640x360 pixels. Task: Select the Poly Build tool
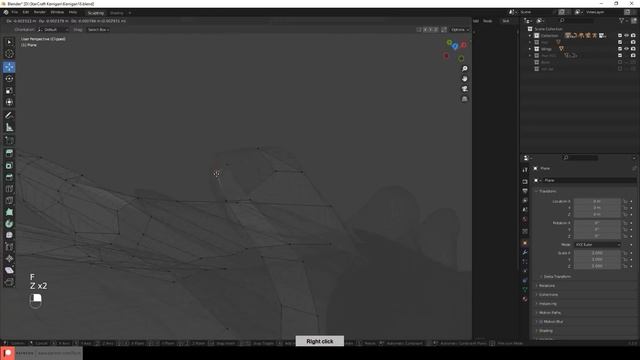(x=9, y=212)
